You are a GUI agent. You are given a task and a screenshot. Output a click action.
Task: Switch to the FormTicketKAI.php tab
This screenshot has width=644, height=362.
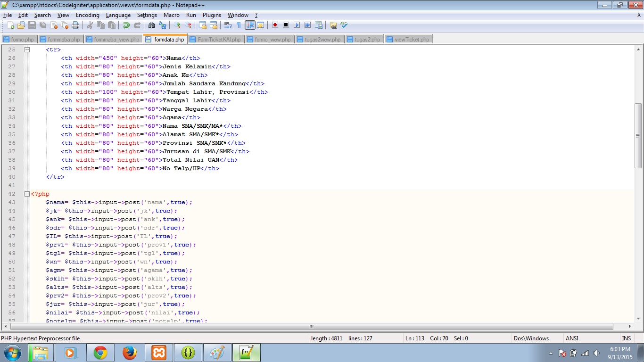point(216,39)
